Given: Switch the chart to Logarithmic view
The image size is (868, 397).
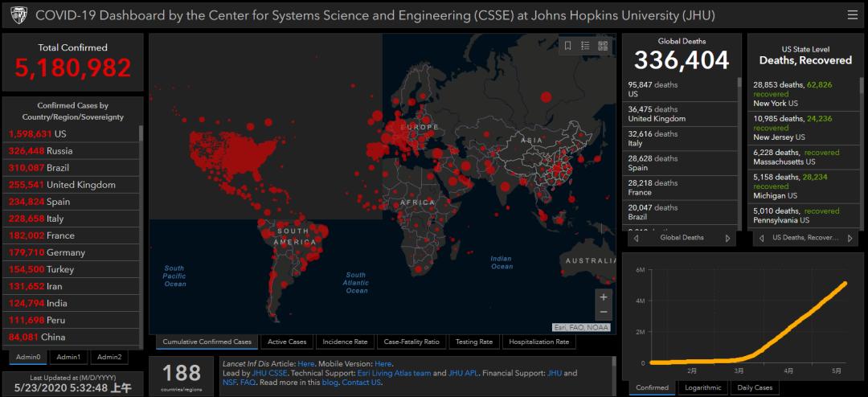Looking at the screenshot, I should click(703, 387).
